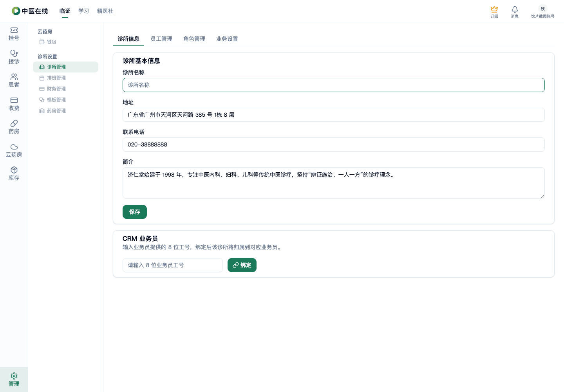The width and height of the screenshot is (564, 392).
Task: Click the 绑定 button
Action: [242, 265]
